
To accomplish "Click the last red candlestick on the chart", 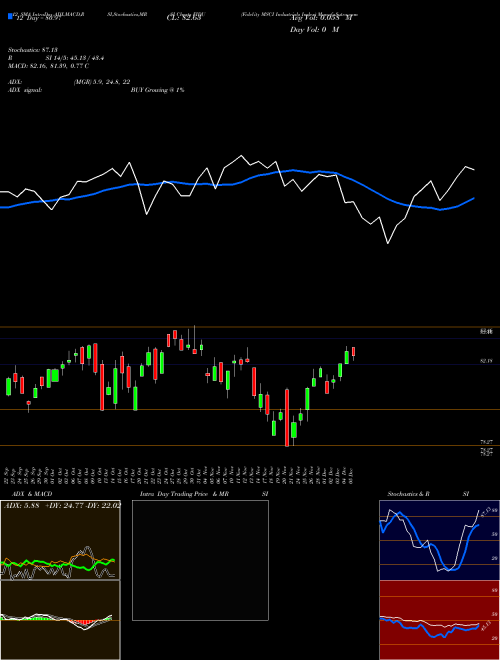I will click(354, 352).
